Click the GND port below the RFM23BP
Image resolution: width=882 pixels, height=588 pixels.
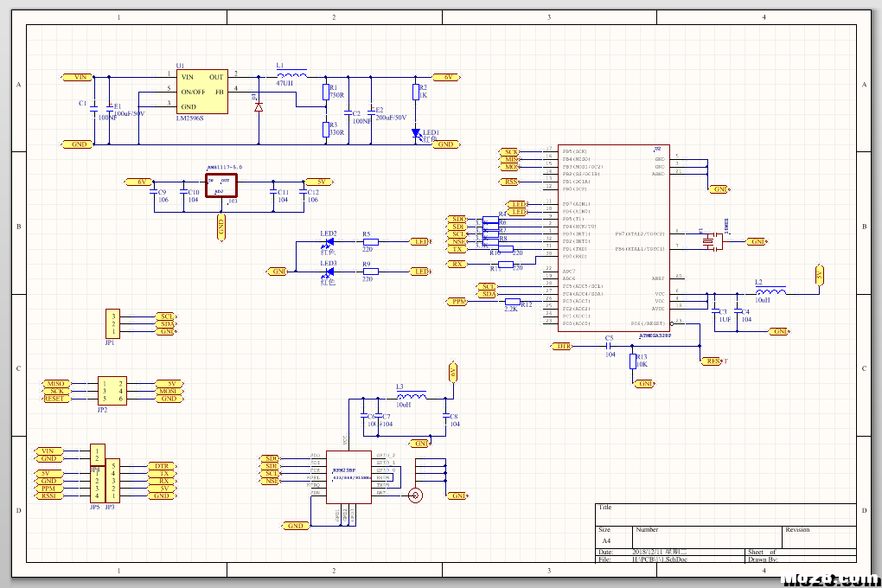(296, 526)
